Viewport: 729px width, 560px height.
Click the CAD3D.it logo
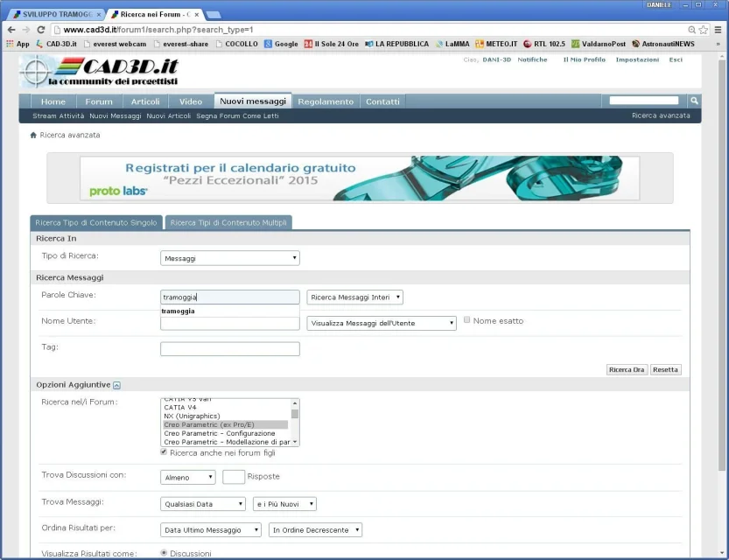[x=101, y=72]
